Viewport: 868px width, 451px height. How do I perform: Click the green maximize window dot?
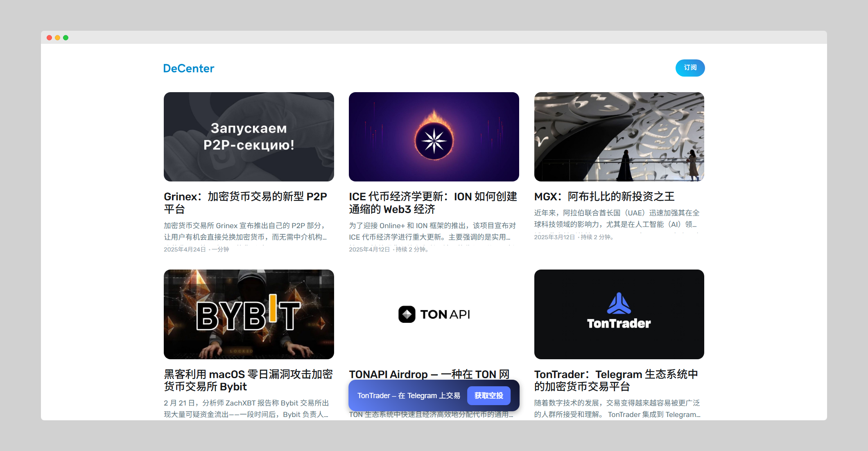click(x=66, y=38)
